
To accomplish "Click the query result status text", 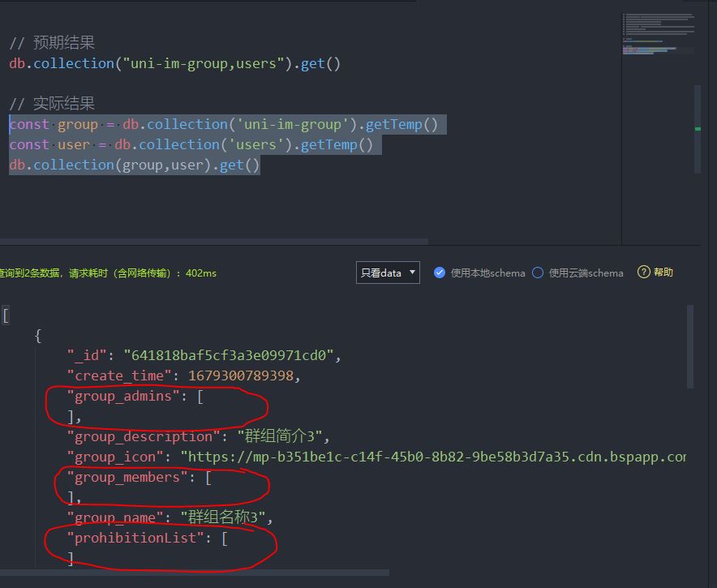I will pyautogui.click(x=108, y=273).
